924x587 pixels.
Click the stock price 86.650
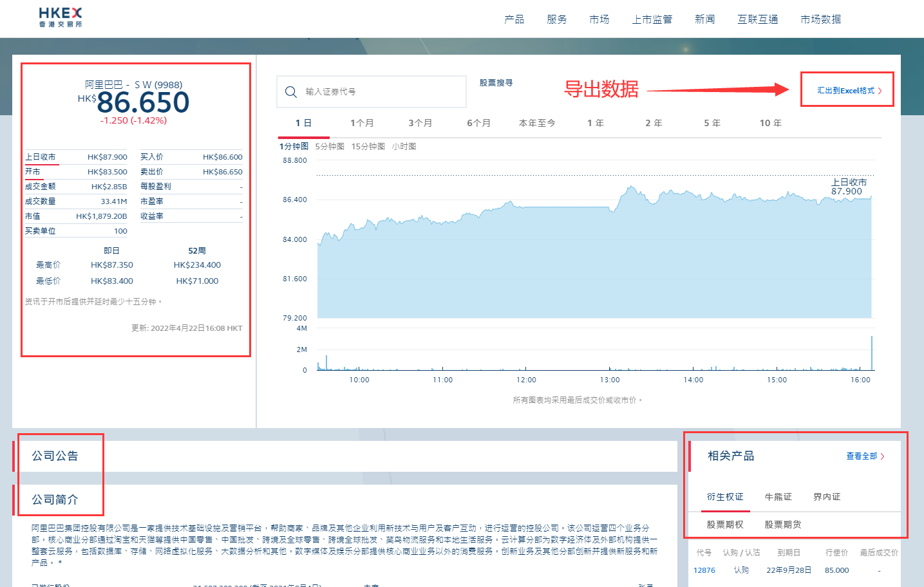tap(143, 102)
